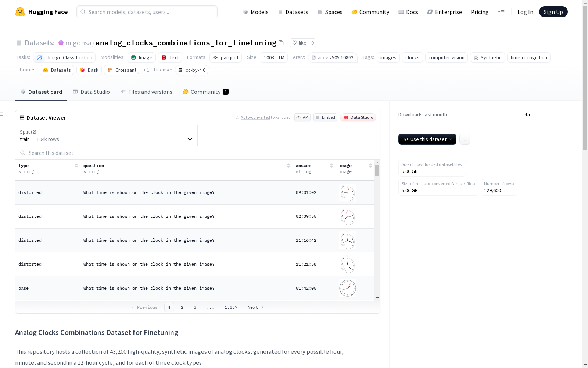
Task: Sort the question column with its arrows
Action: click(288, 166)
